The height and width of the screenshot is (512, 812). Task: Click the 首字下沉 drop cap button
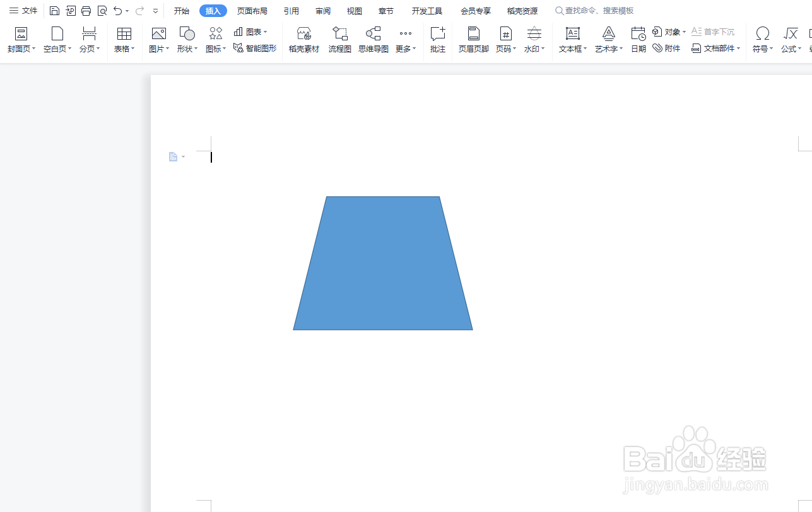(x=713, y=32)
